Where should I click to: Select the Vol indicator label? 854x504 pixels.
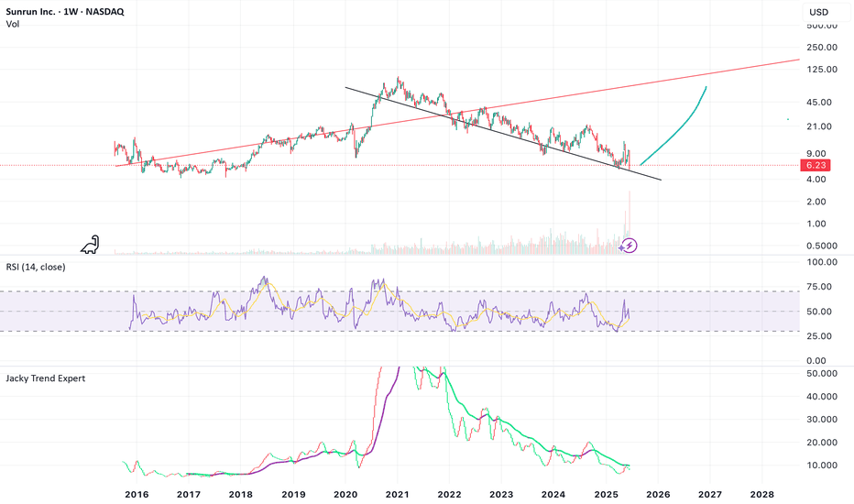pyautogui.click(x=13, y=24)
